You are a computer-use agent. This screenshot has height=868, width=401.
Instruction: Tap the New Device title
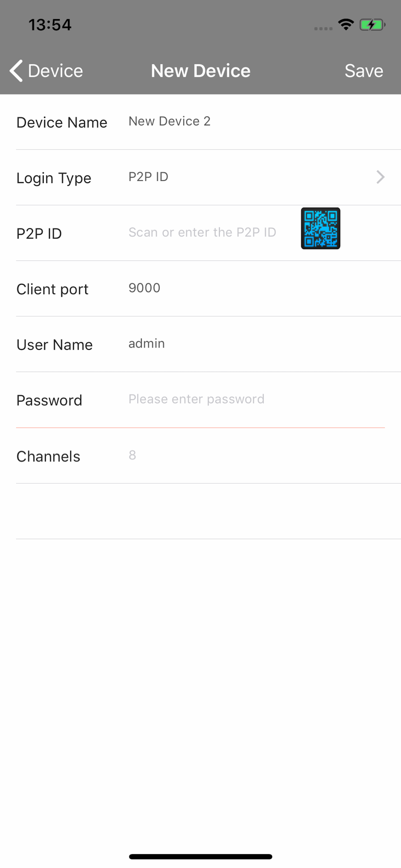(x=200, y=71)
